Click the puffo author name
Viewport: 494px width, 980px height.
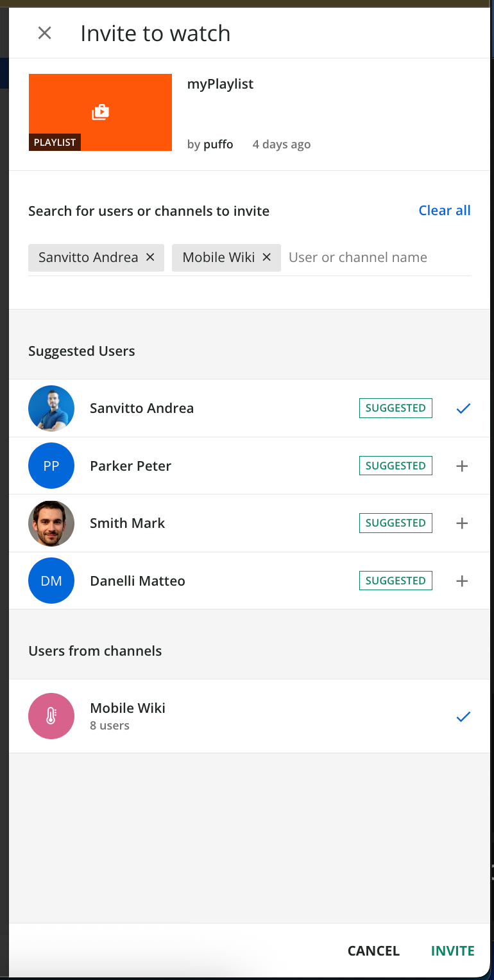pos(218,144)
